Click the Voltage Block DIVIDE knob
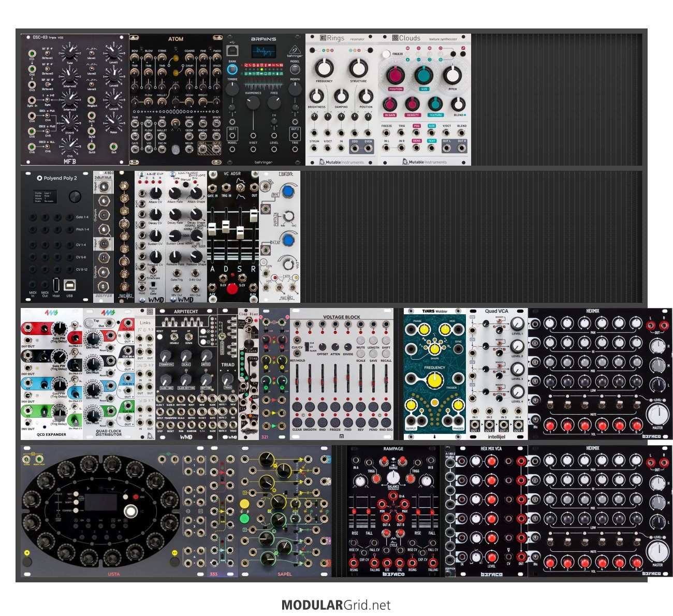673x616 pixels. click(347, 347)
